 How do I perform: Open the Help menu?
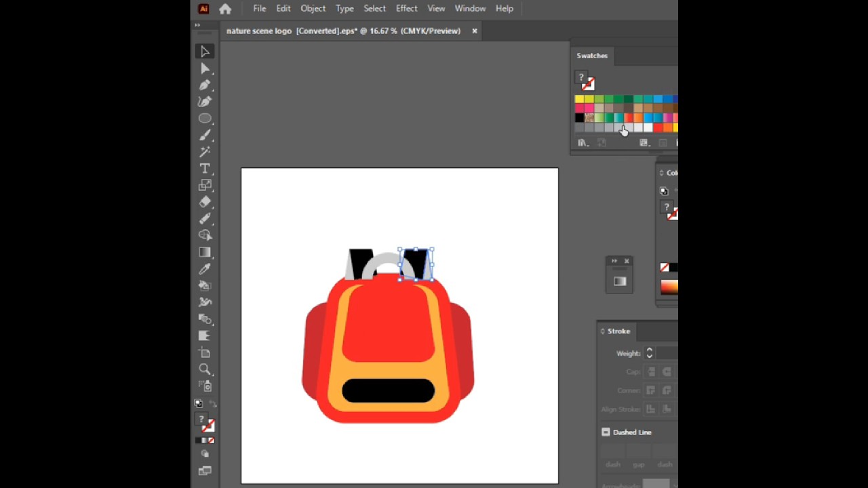point(505,9)
